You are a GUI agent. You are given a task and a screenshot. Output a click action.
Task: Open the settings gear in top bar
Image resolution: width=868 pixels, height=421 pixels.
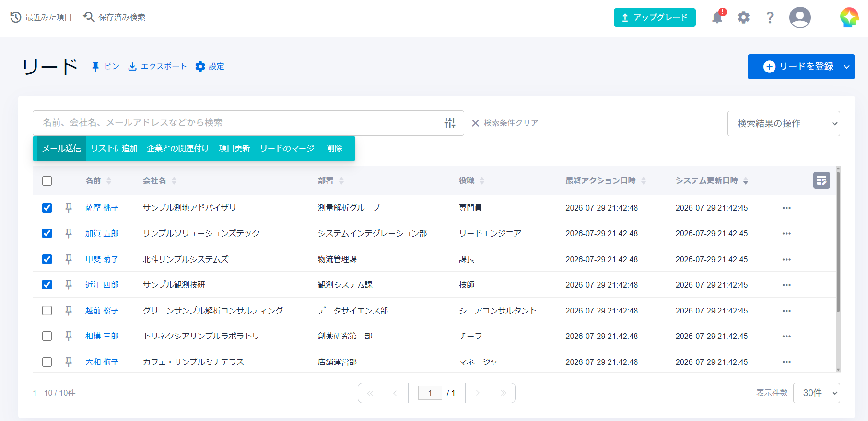[743, 18]
